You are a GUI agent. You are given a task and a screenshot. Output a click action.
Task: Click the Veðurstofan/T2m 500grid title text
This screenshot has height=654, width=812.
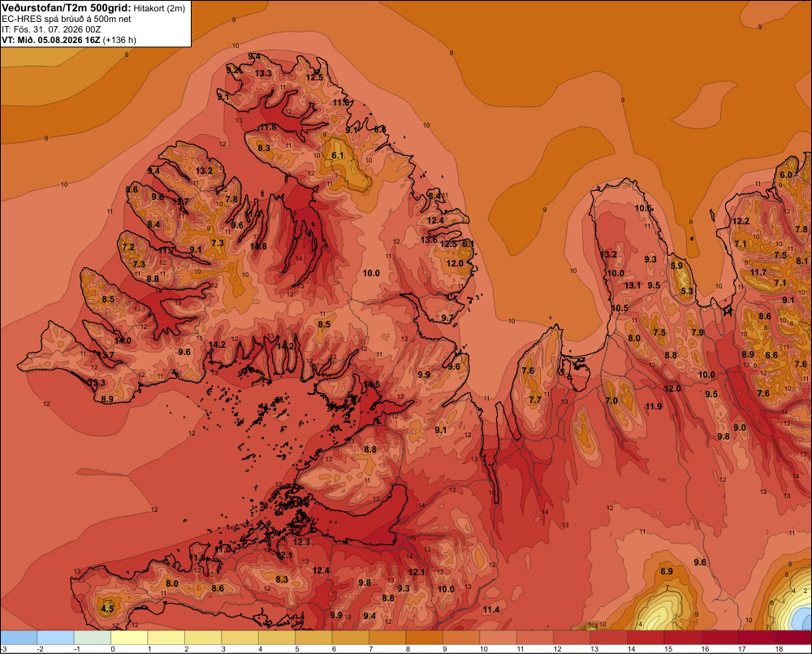67,8
